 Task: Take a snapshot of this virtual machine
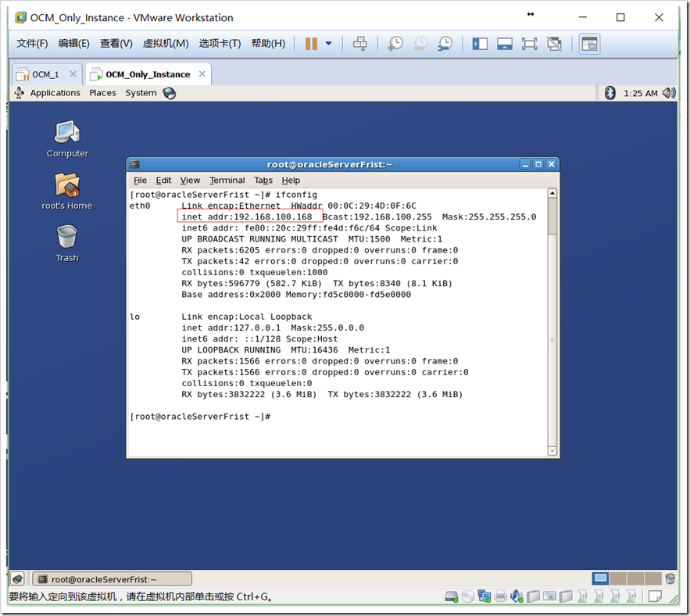pos(395,44)
